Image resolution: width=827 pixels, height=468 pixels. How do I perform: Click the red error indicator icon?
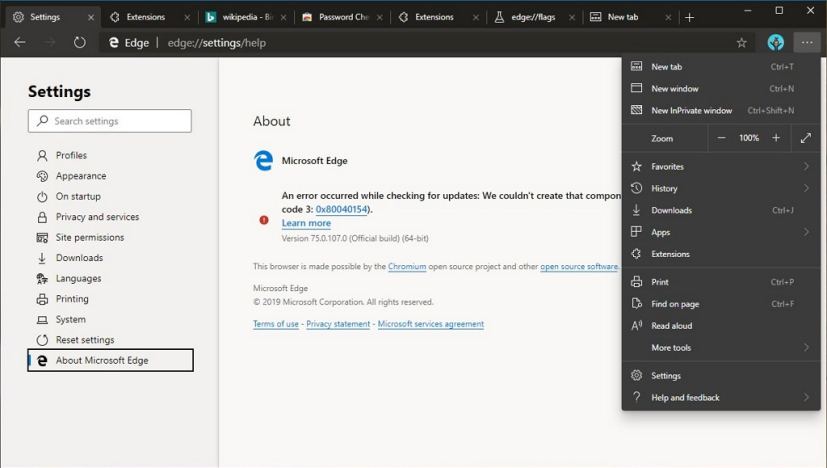(264, 220)
